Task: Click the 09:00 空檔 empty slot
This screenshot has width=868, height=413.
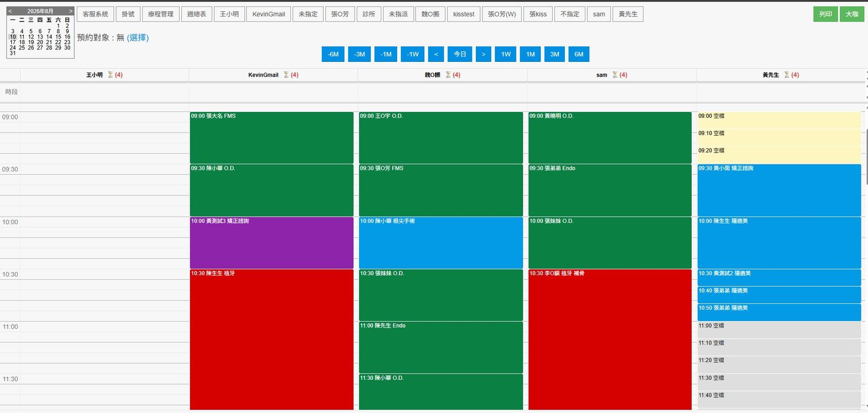Action: click(x=780, y=120)
